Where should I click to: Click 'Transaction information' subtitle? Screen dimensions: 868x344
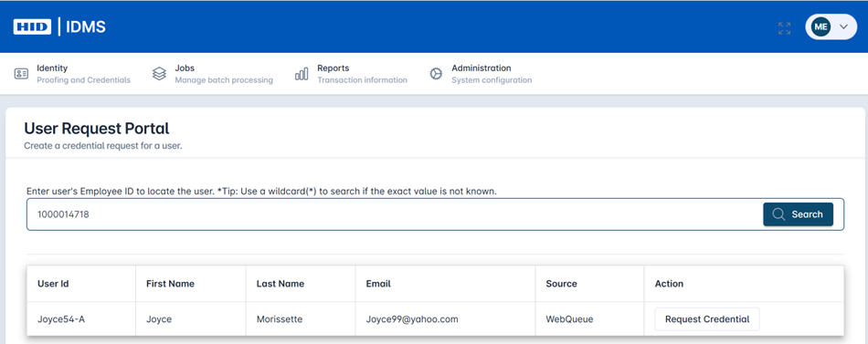pyautogui.click(x=362, y=80)
